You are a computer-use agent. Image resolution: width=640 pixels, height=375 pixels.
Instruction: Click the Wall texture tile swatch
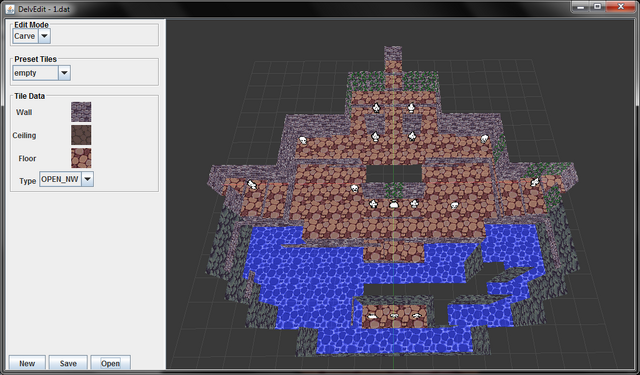(x=81, y=112)
